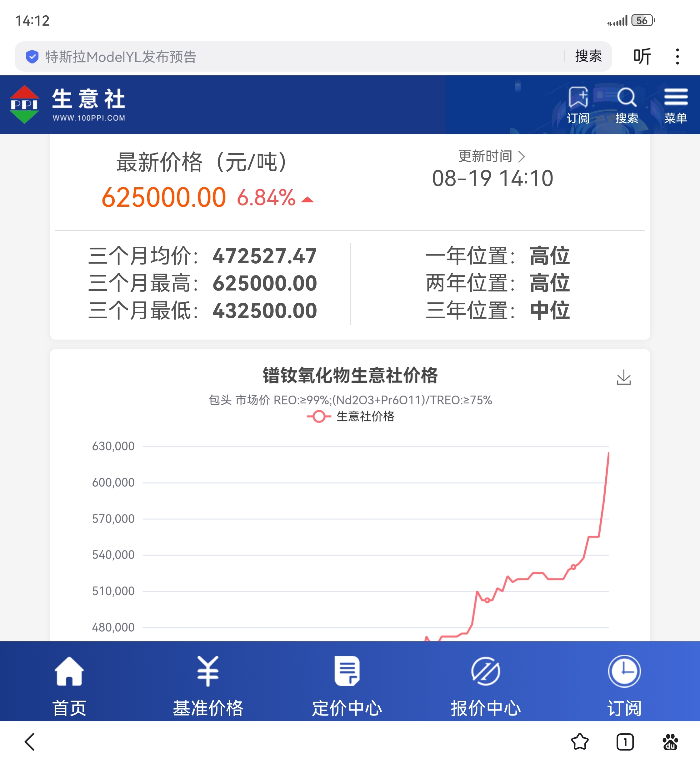This screenshot has width=700, height=763.
Task: Tap the 630,000 y-axis label
Action: click(x=113, y=446)
